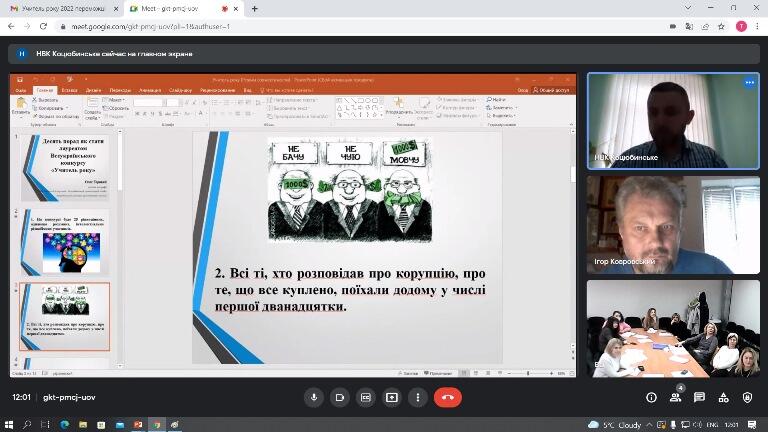Open PowerPoint Дизайн ribbon tab
The image size is (768, 432).
coord(94,91)
